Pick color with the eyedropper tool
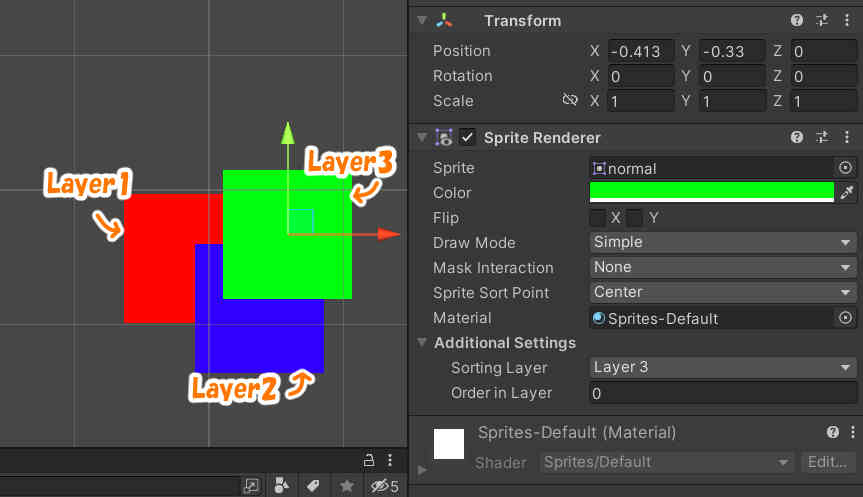Screen dimensions: 863x497 tap(846, 193)
